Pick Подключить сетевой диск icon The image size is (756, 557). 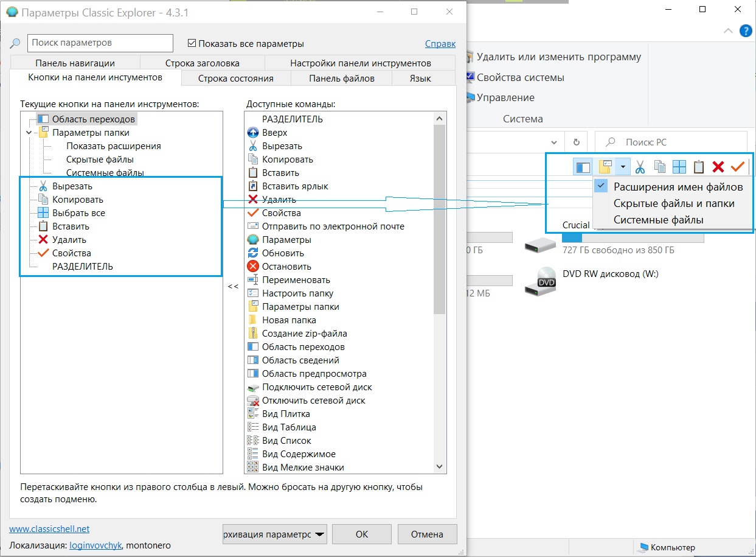click(253, 387)
